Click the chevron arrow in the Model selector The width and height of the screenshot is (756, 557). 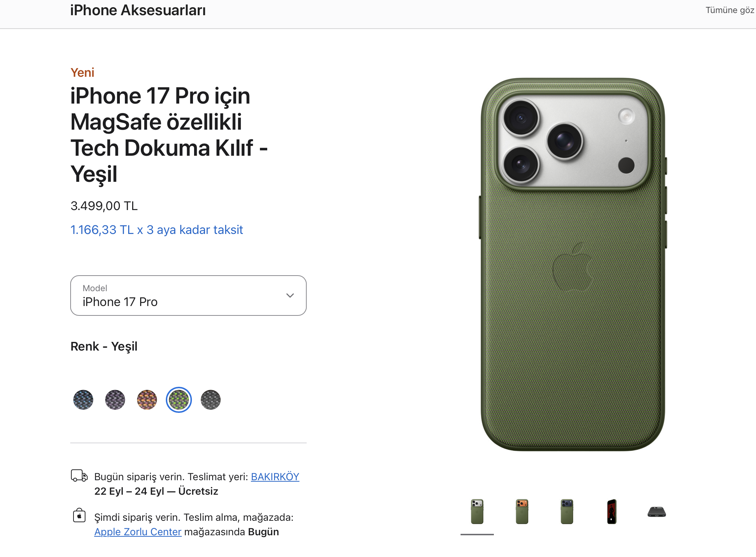tap(290, 296)
